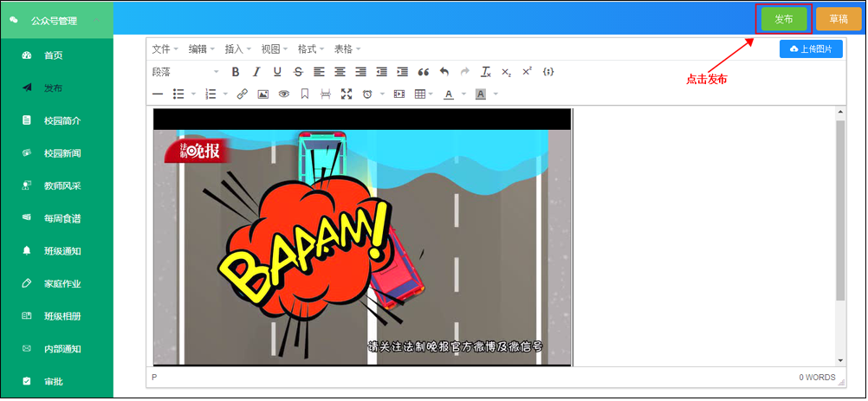Screen dimensions: 868x401
Task: Toggle fullscreen editor mode icon
Action: (347, 94)
